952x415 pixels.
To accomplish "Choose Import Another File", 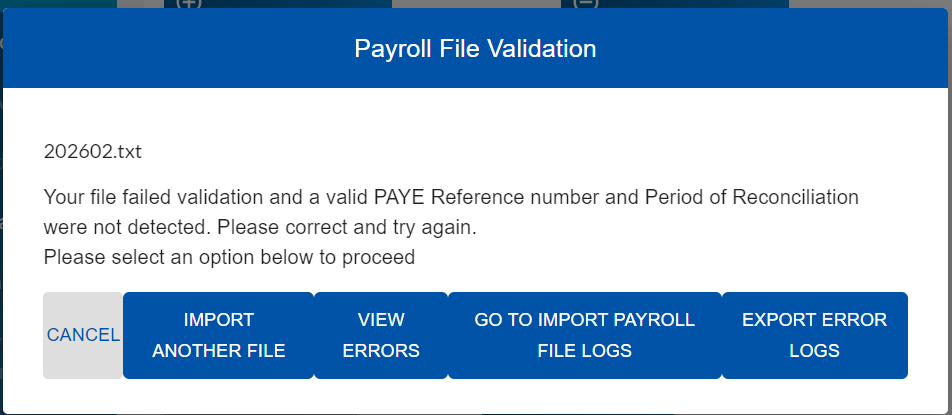I will [218, 335].
